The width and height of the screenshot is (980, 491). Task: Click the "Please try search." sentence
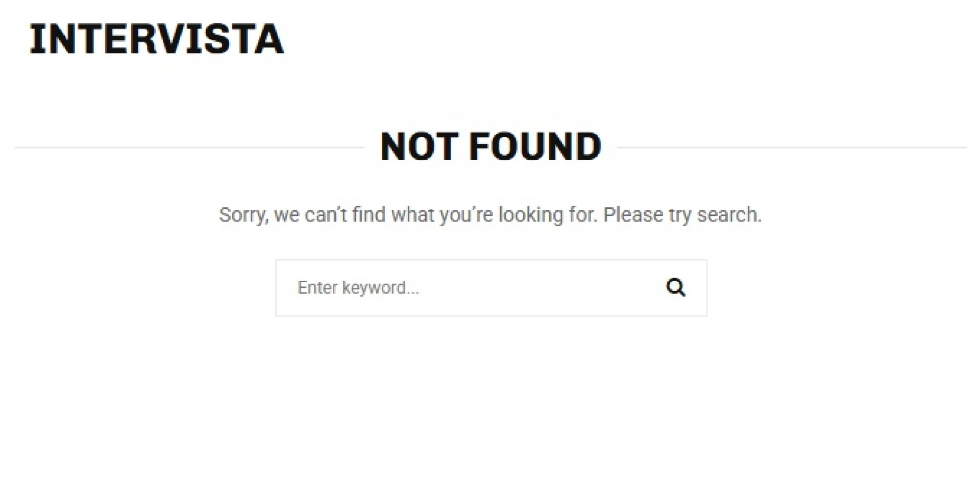pos(682,215)
